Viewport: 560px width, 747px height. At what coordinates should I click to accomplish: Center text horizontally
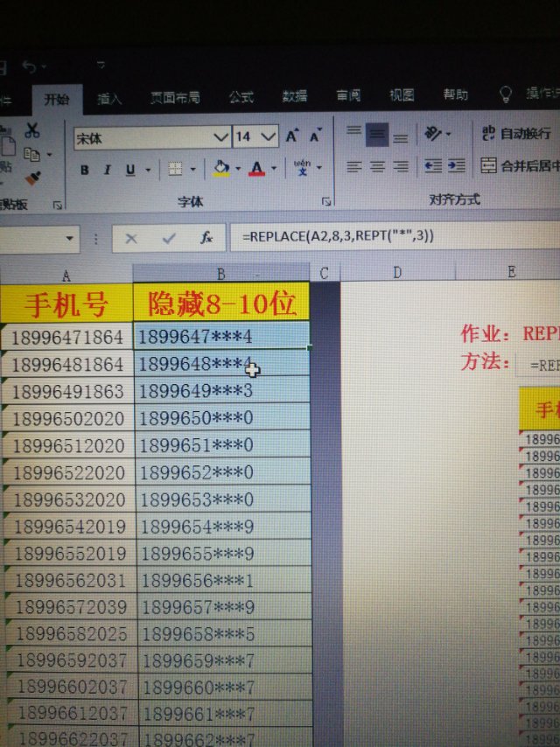coord(377,167)
